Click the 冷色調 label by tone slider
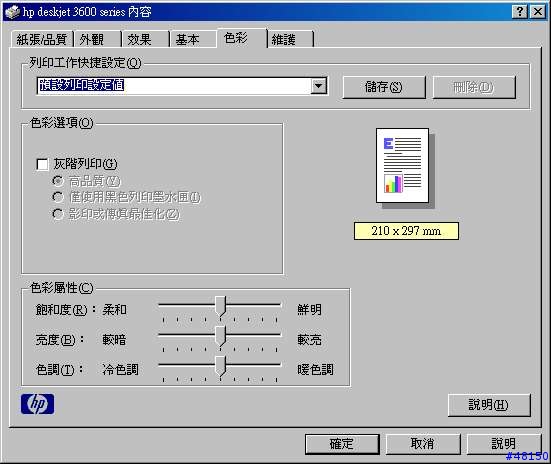Image resolution: width=551 pixels, height=464 pixels. click(x=120, y=370)
